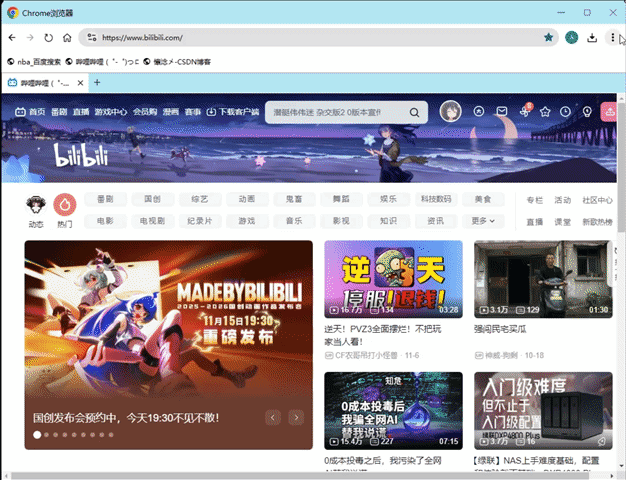The width and height of the screenshot is (626, 480).
Task: Select the 知识 category chip
Action: pyautogui.click(x=388, y=221)
